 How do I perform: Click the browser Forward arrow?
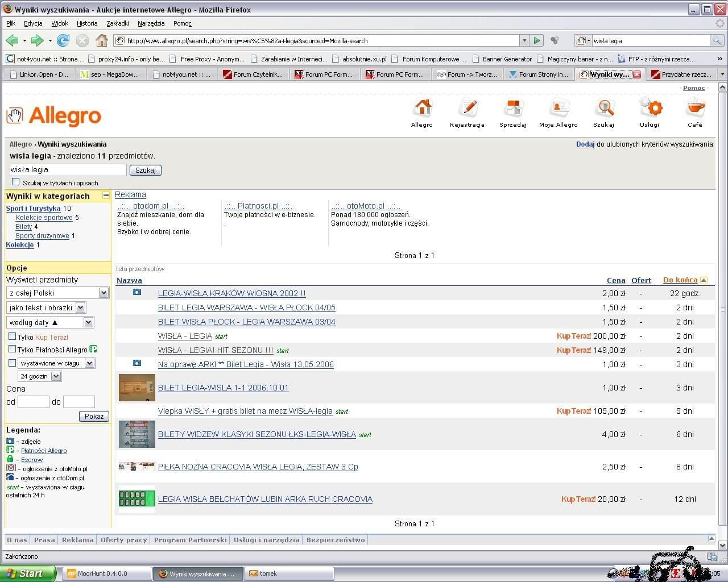38,40
